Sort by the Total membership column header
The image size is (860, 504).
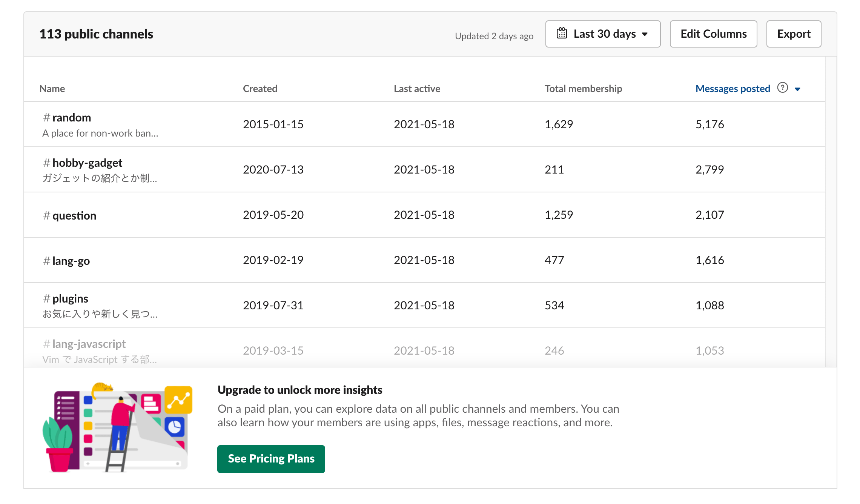(583, 89)
